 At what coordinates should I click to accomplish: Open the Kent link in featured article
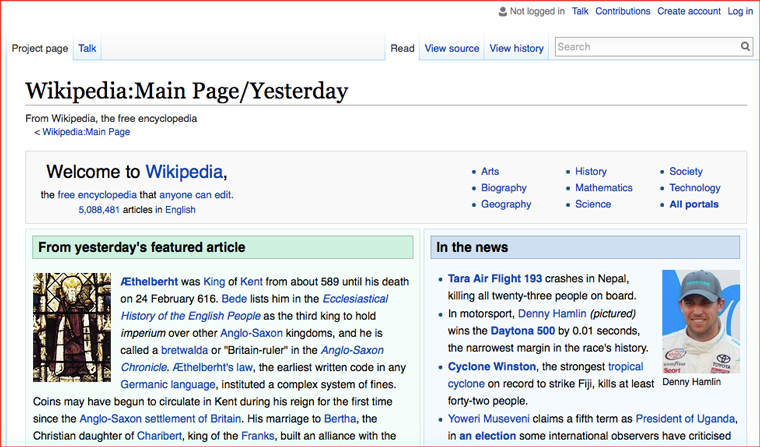(x=251, y=282)
